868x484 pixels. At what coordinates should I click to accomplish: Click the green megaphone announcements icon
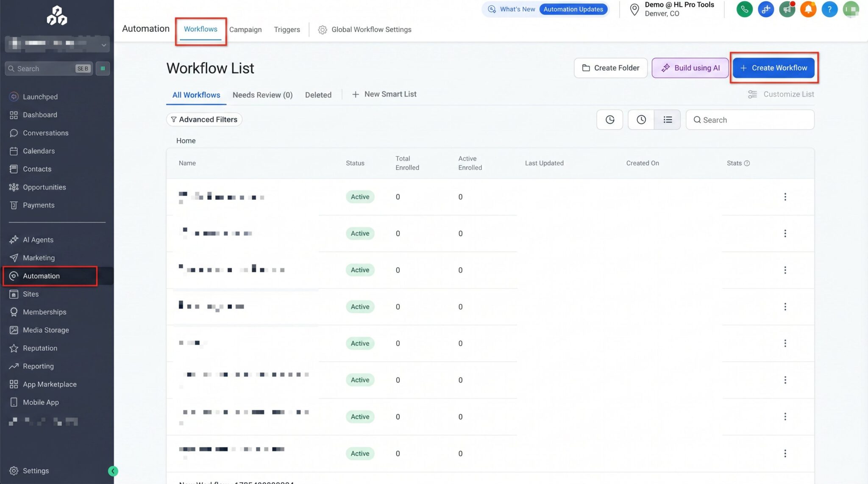point(787,9)
